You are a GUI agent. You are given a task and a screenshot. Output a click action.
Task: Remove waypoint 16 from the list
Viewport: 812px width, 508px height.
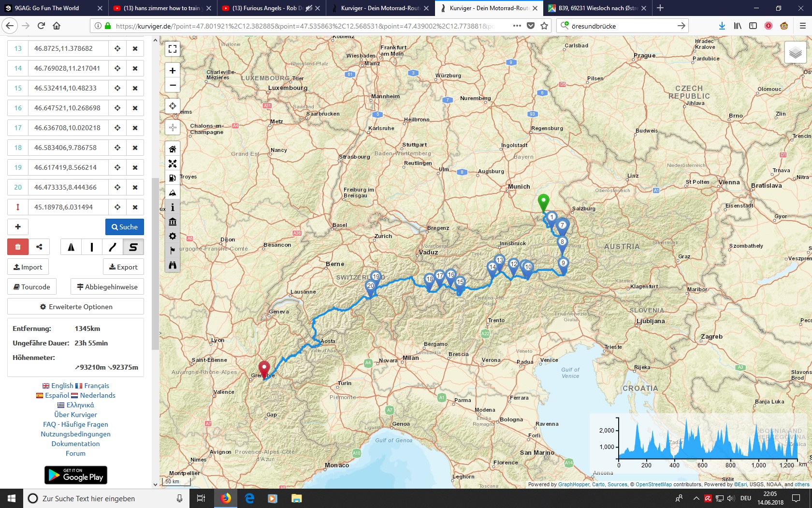pyautogui.click(x=135, y=108)
